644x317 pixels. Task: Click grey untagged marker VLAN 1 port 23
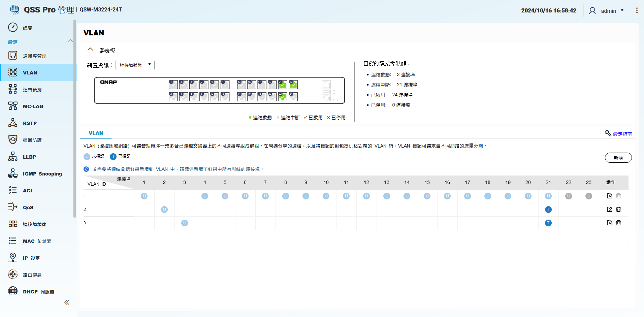pos(589,196)
